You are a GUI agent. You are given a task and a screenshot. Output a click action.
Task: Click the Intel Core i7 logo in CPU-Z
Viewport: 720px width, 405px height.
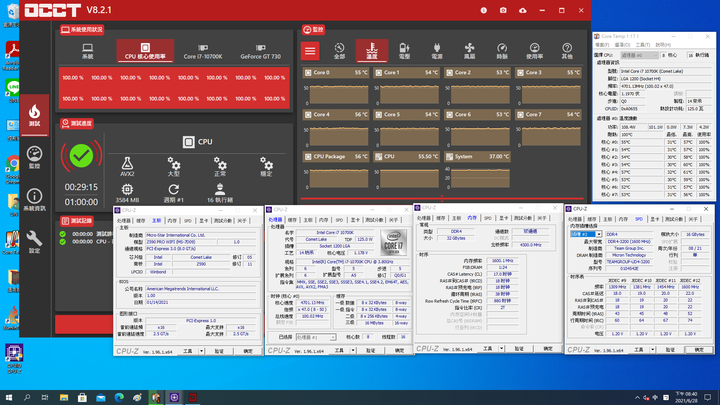[x=394, y=242]
